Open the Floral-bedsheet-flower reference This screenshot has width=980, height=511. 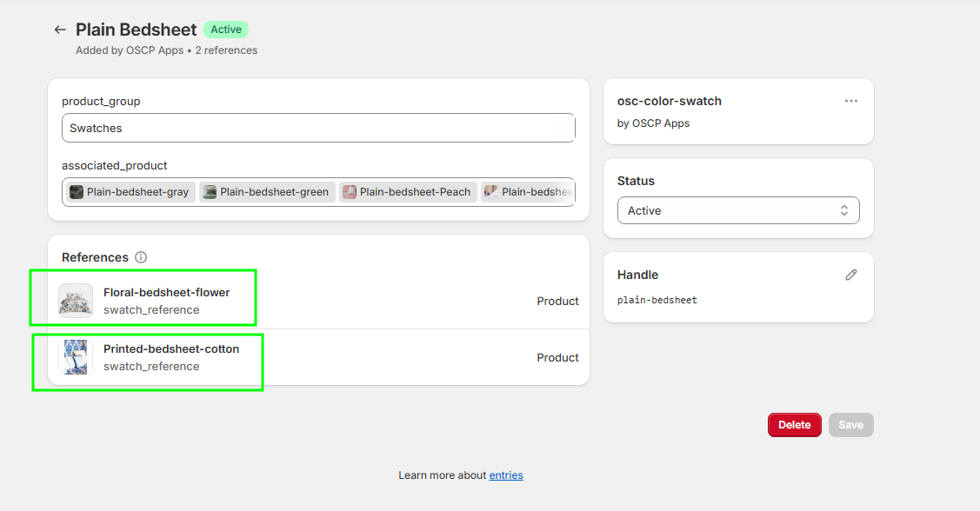point(166,293)
